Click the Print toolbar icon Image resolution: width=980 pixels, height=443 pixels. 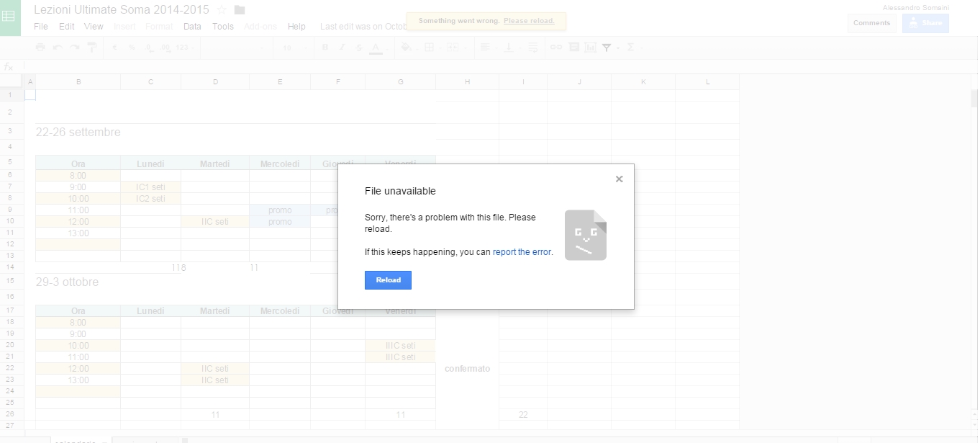tap(40, 48)
